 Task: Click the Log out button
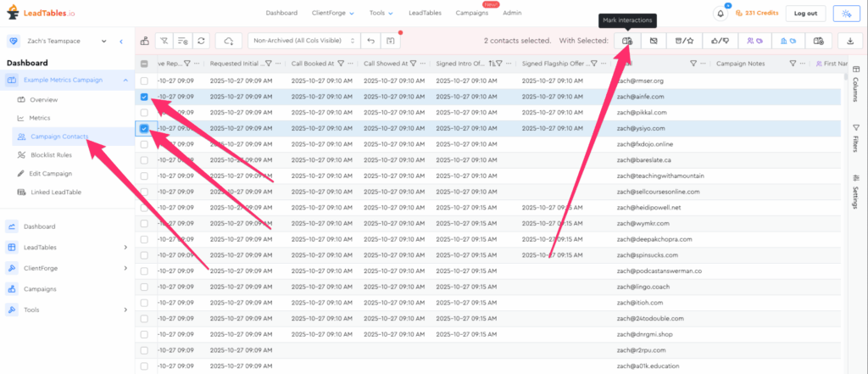coord(806,14)
